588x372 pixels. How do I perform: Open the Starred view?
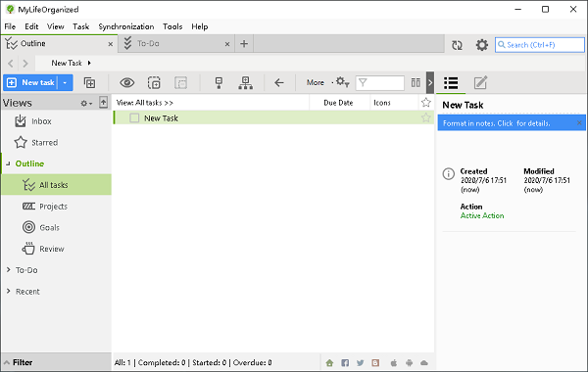(56, 143)
